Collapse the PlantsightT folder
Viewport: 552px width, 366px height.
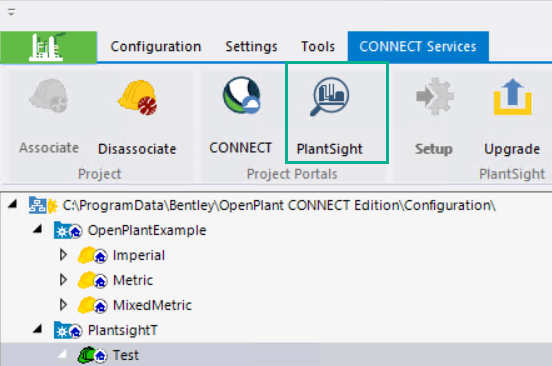click(38, 329)
